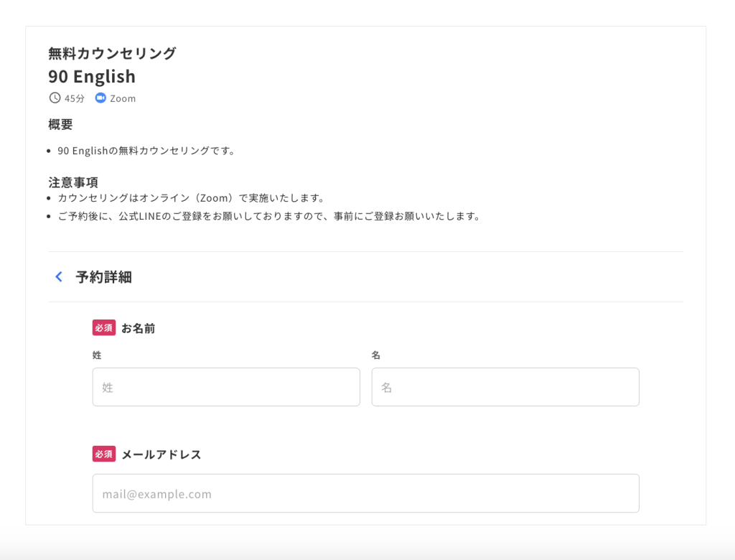
Task: Click the small 名 label above input
Action: click(376, 355)
